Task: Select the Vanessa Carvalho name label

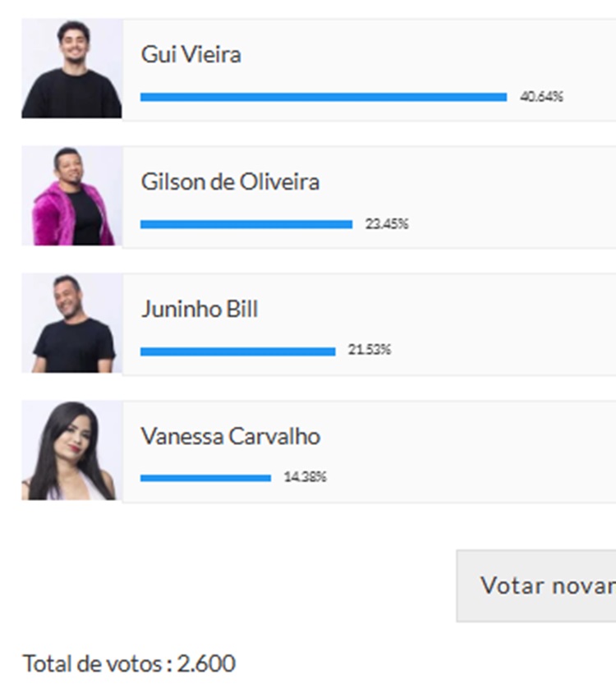Action: 230,436
